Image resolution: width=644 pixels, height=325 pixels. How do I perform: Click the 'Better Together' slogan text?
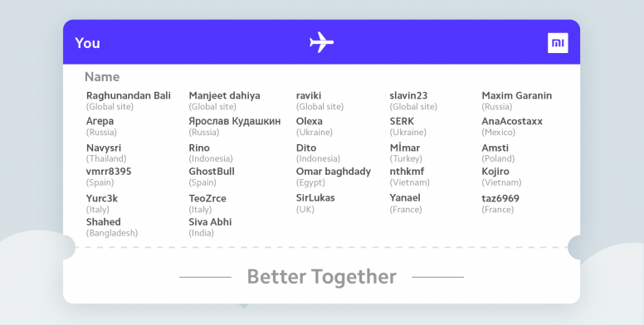point(322,277)
